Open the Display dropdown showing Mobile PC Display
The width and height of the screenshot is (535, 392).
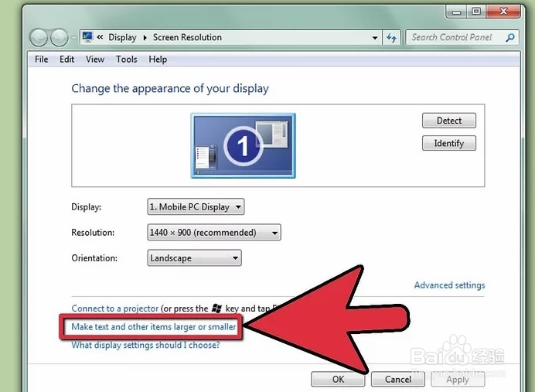(196, 206)
